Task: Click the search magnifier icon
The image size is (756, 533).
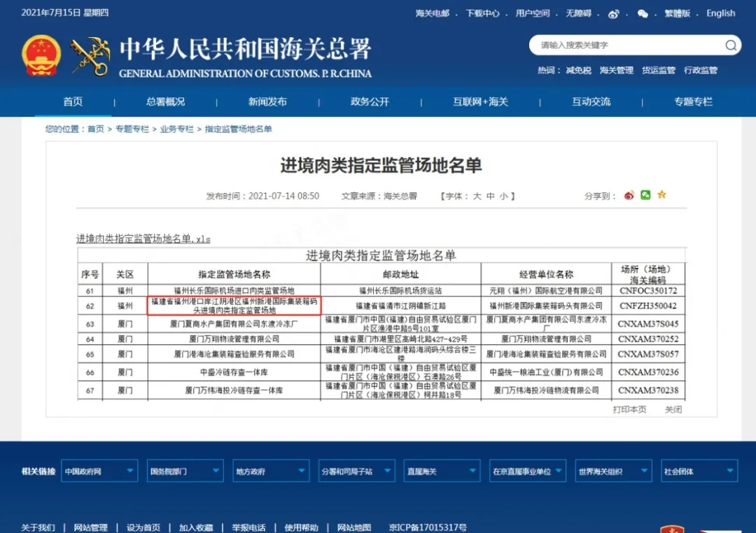Action: point(730,45)
